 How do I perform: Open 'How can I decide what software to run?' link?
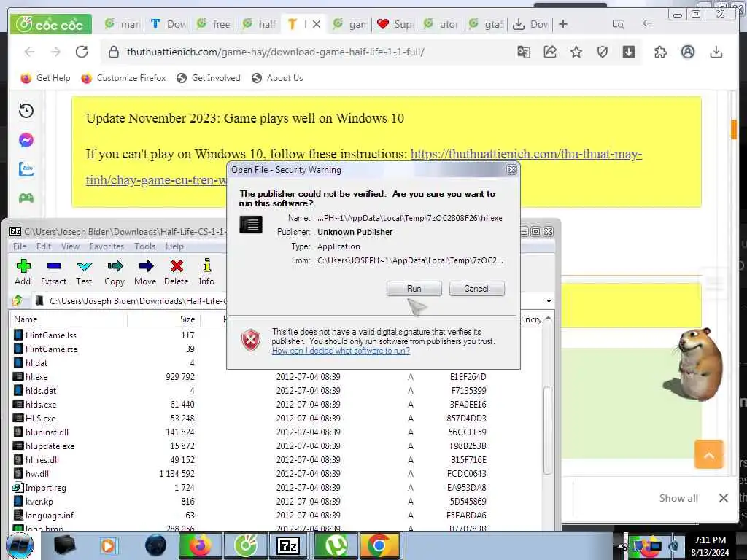pos(341,351)
